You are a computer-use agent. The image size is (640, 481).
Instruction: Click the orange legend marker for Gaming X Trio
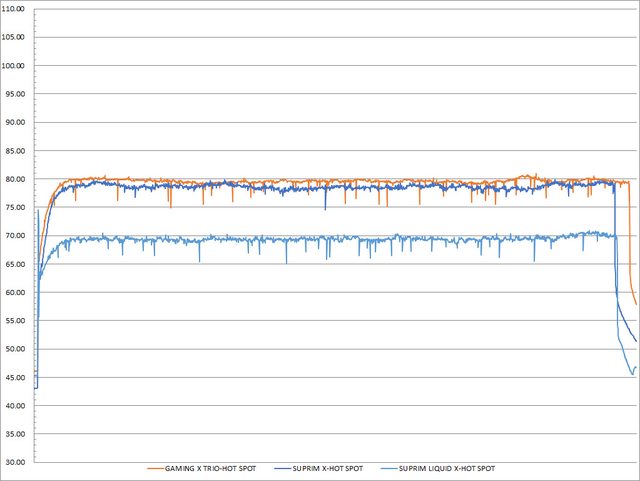click(156, 468)
